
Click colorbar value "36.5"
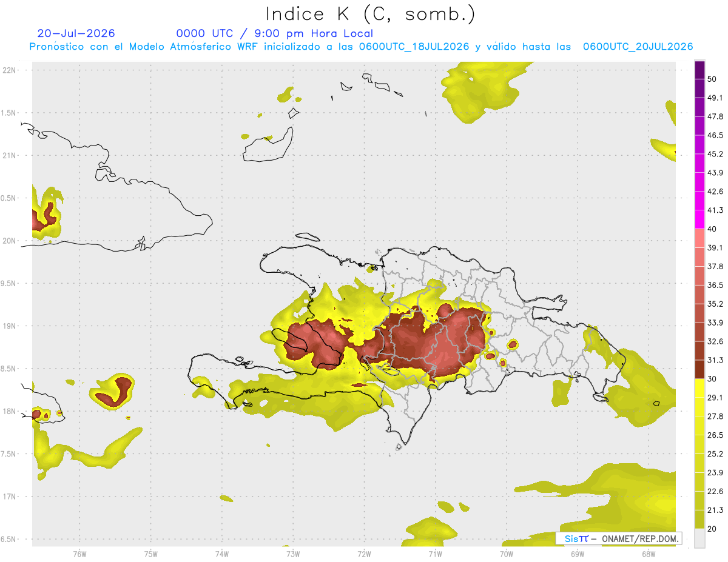[715, 285]
